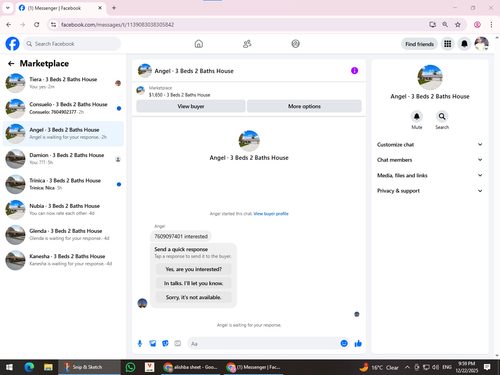Image resolution: width=500 pixels, height=375 pixels.
Task: Open the Facebook logo home link
Action: tap(13, 44)
